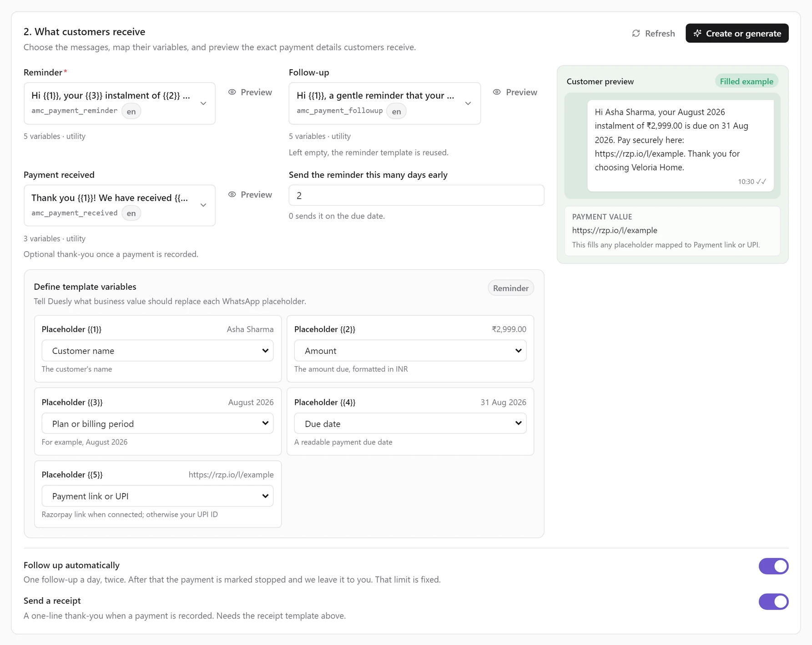Click the 'August 2026' example value for Placeholder {{3}}

point(251,402)
